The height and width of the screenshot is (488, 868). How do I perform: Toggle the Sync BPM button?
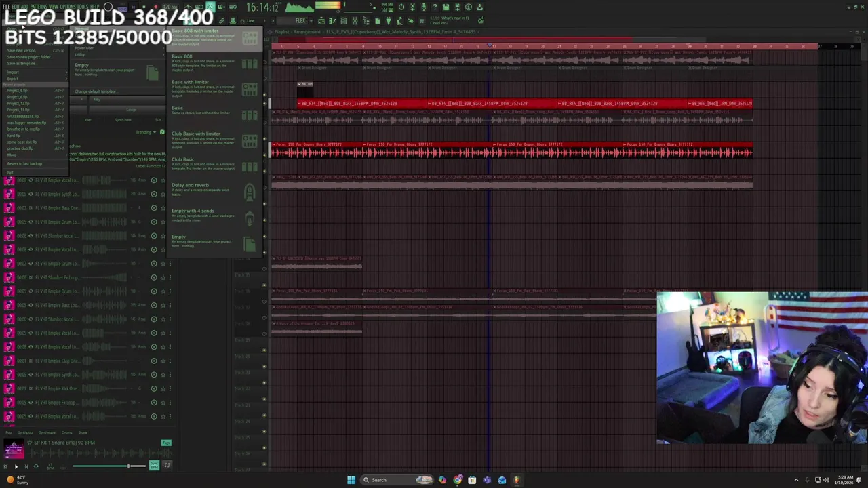pyautogui.click(x=155, y=466)
